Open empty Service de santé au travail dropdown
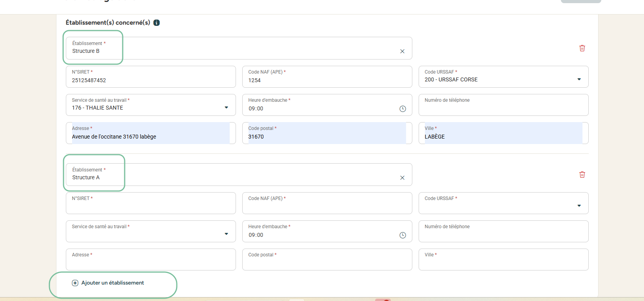This screenshot has height=301, width=644. [226, 234]
